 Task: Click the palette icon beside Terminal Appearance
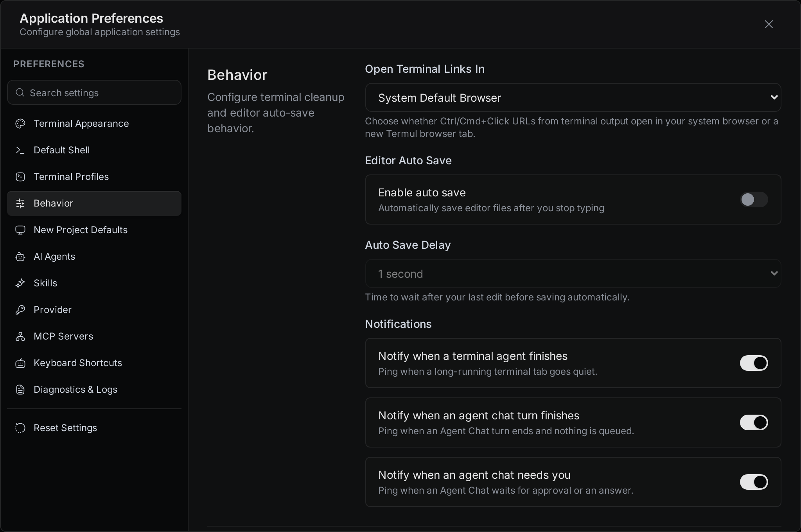pyautogui.click(x=20, y=124)
